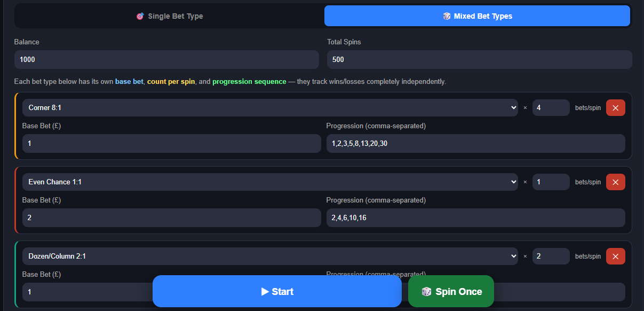Remove the Even Chance 1:1 bet row

coord(615,182)
